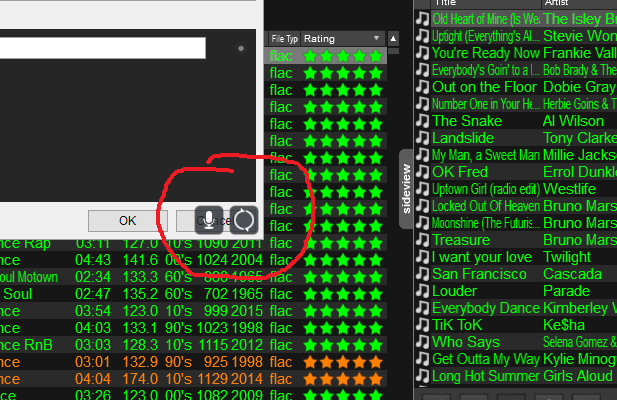The image size is (617, 400).
Task: Open the Rating column header dropdown arrow
Action: (376, 38)
